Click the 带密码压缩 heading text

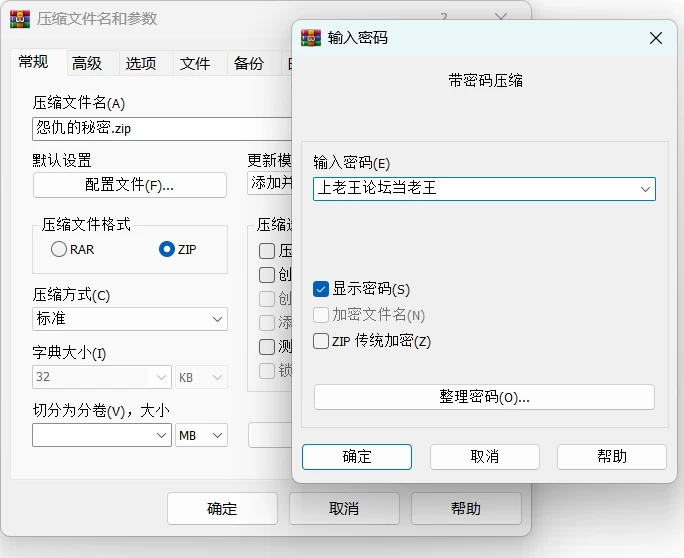click(485, 81)
